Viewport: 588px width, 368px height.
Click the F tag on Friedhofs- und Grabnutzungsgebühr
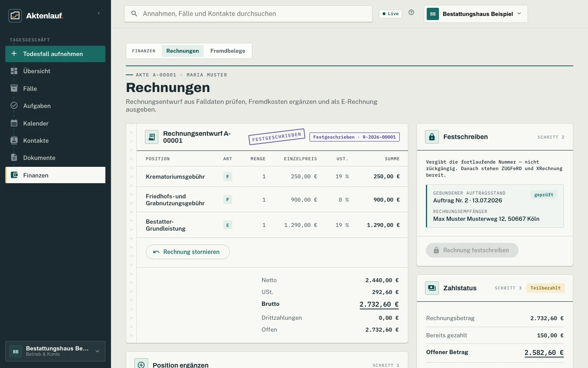pyautogui.click(x=228, y=200)
